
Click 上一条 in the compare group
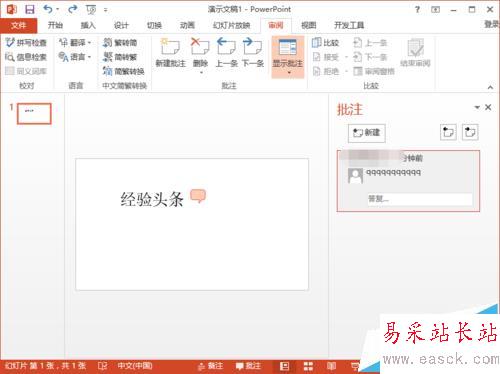click(x=370, y=43)
